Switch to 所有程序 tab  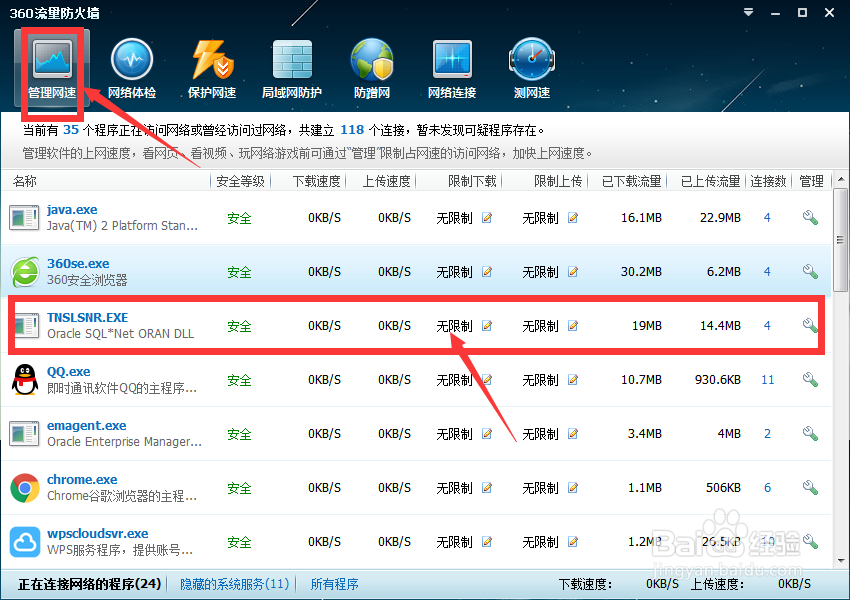(x=334, y=584)
